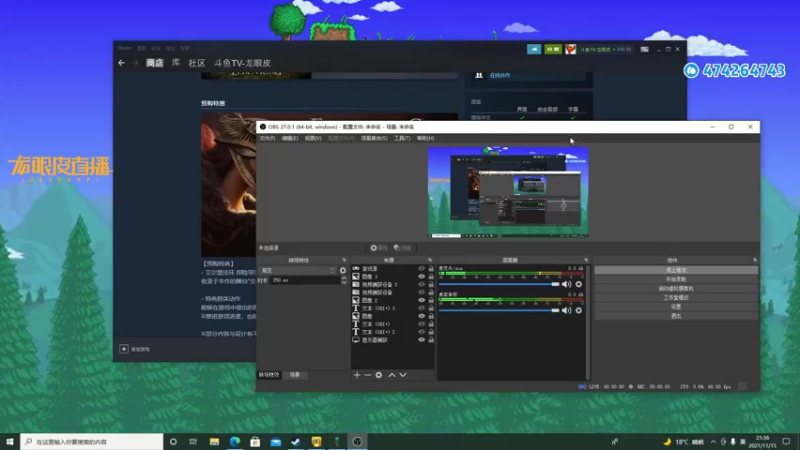Screen dimensions: 800x450
Task: Open Microsoft Store from the taskbar
Action: pos(255,441)
